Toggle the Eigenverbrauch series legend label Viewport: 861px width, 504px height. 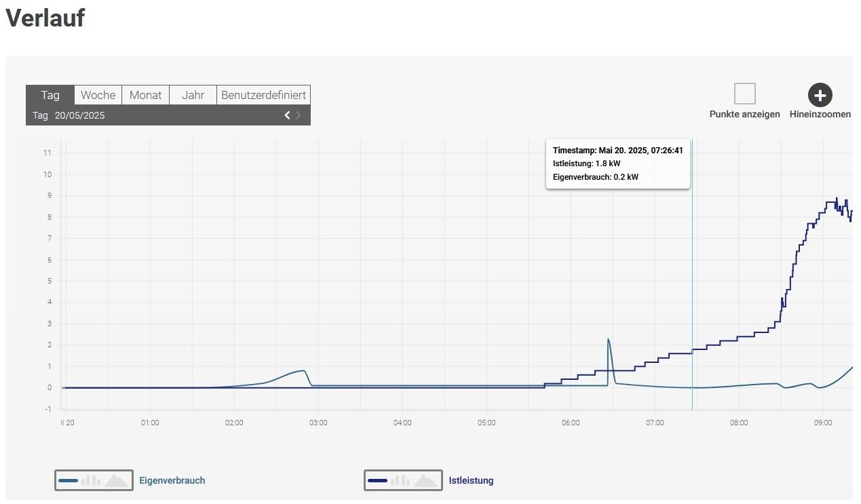click(172, 480)
